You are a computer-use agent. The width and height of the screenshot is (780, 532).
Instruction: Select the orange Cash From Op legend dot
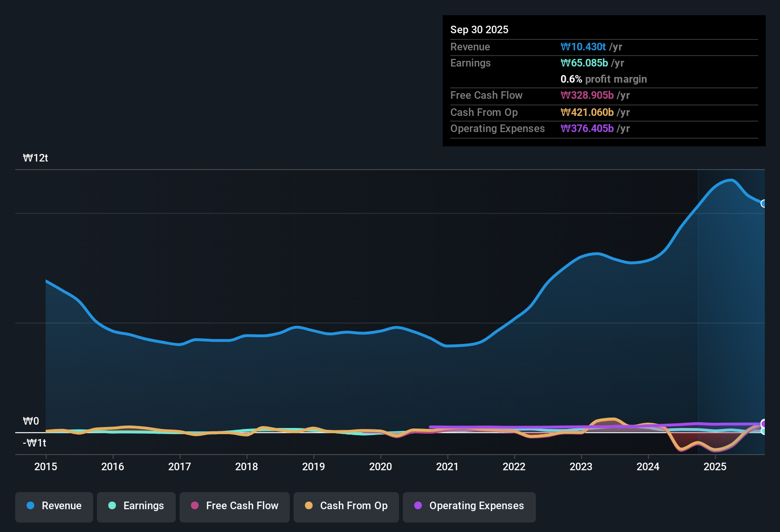click(309, 506)
